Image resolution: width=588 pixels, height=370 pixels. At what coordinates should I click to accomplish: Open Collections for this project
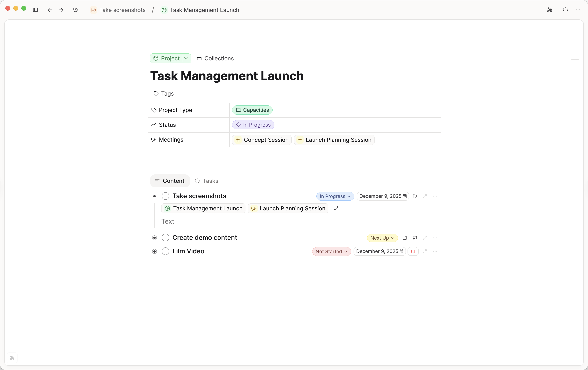pyautogui.click(x=215, y=58)
